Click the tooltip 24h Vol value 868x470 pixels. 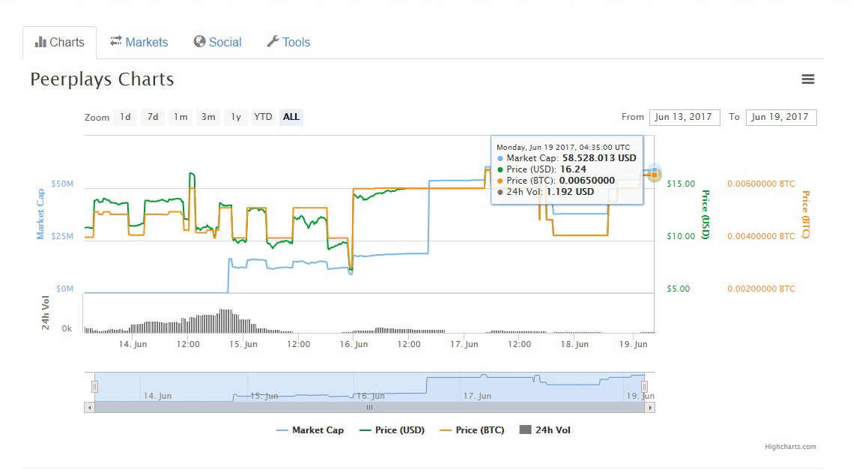(x=570, y=192)
